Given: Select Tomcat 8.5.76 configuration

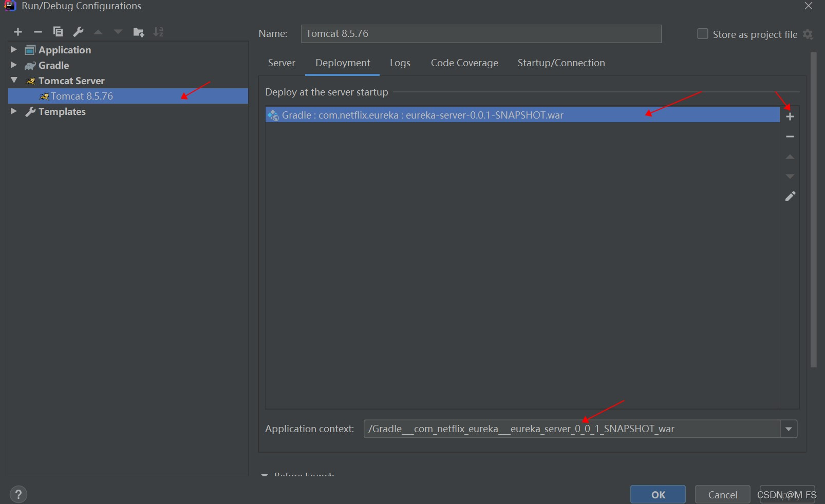Looking at the screenshot, I should click(x=128, y=96).
